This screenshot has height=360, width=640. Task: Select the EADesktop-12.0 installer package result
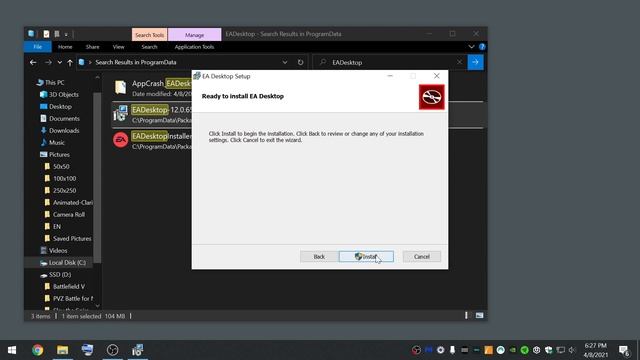[x=151, y=115]
